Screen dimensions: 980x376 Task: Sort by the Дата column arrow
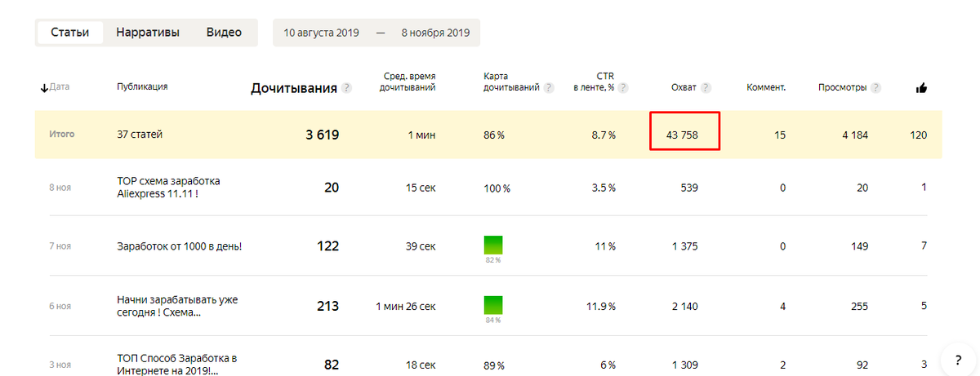click(x=44, y=87)
